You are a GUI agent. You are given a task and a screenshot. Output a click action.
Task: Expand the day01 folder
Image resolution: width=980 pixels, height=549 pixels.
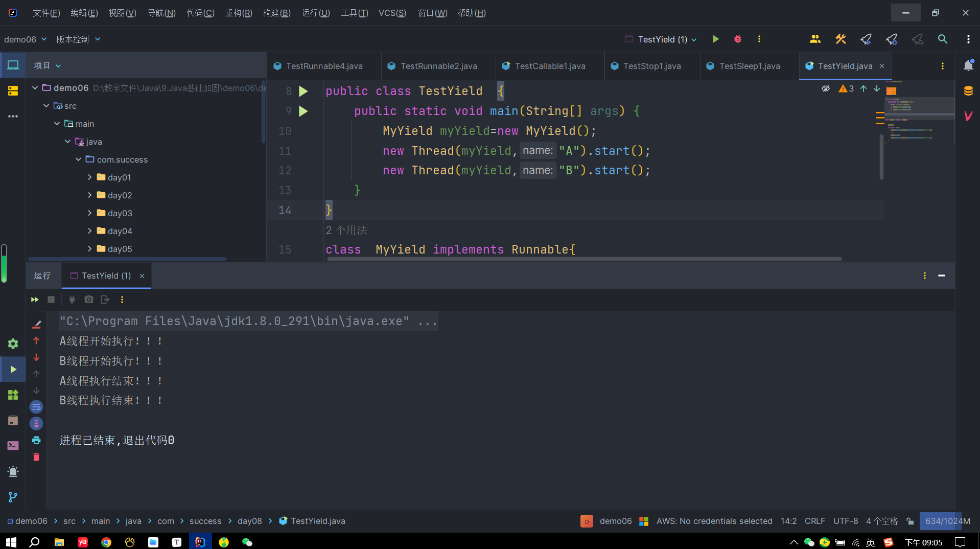click(89, 177)
